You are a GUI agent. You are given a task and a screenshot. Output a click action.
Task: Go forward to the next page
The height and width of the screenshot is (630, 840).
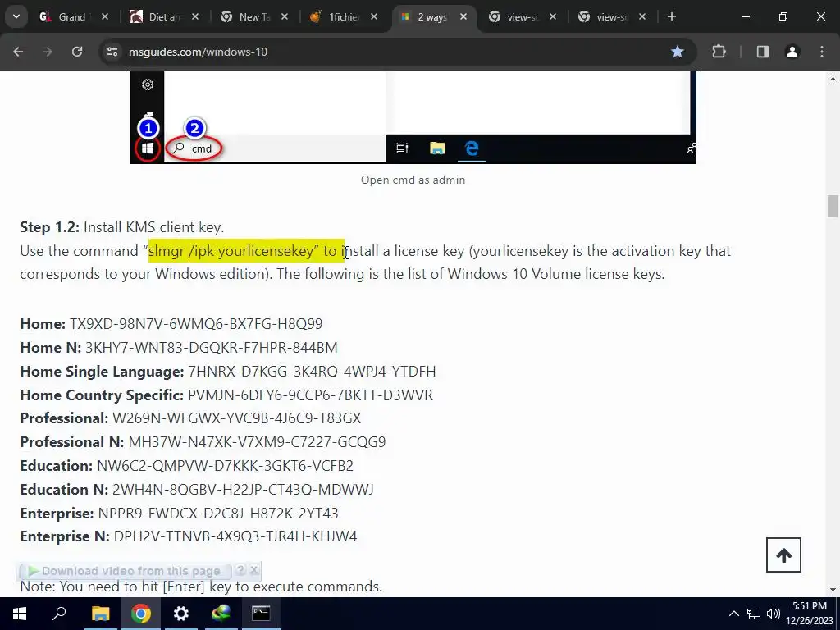(48, 52)
